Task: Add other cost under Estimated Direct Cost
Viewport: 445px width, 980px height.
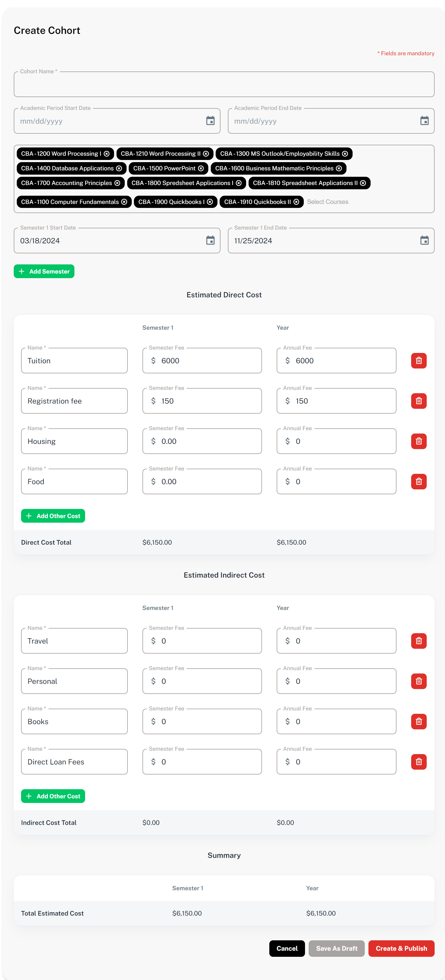Action: click(53, 516)
